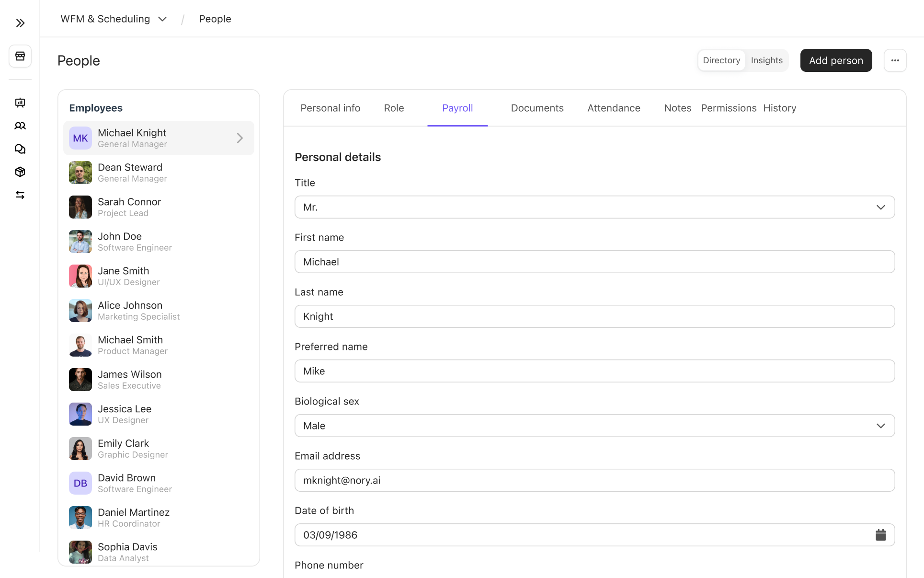Open the chat bubbles sidebar icon
The image size is (924, 578).
(20, 149)
